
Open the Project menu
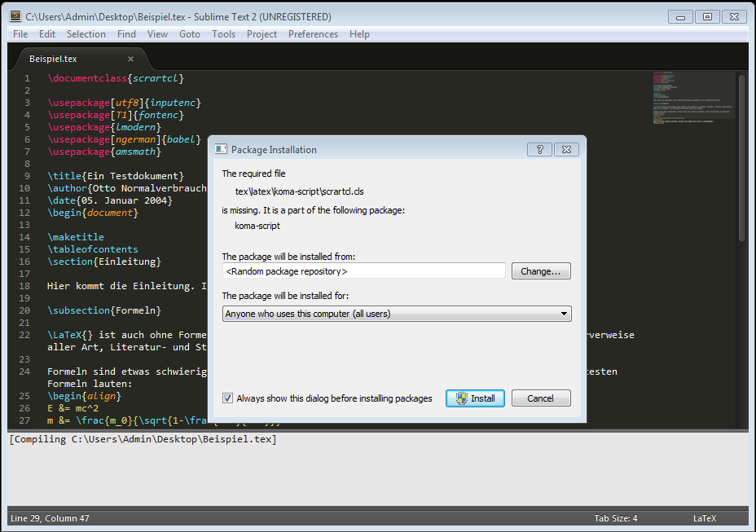click(x=262, y=34)
